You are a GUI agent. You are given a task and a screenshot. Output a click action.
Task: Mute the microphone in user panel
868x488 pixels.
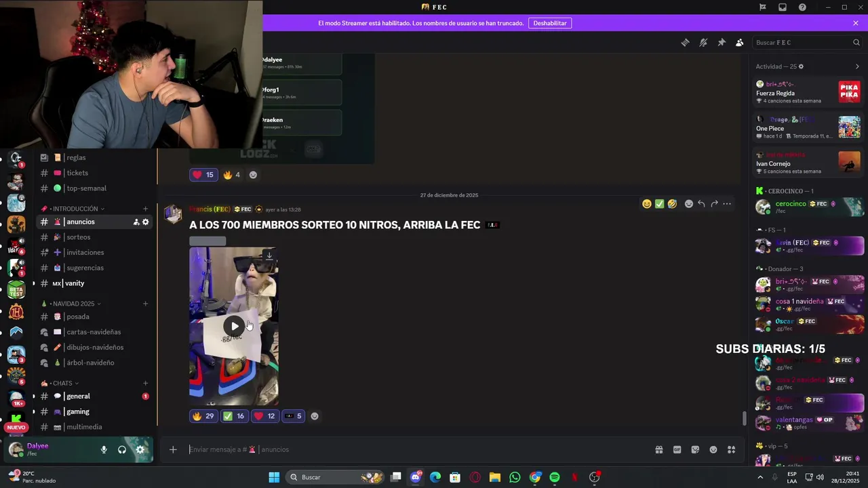click(104, 449)
